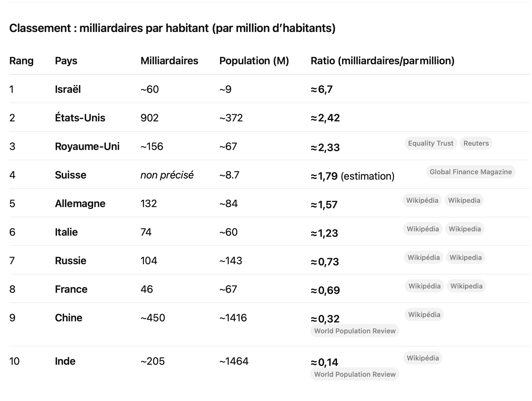Click the accented Wikipédia chip in Italie row
This screenshot has height=401, width=532.
pyautogui.click(x=422, y=229)
